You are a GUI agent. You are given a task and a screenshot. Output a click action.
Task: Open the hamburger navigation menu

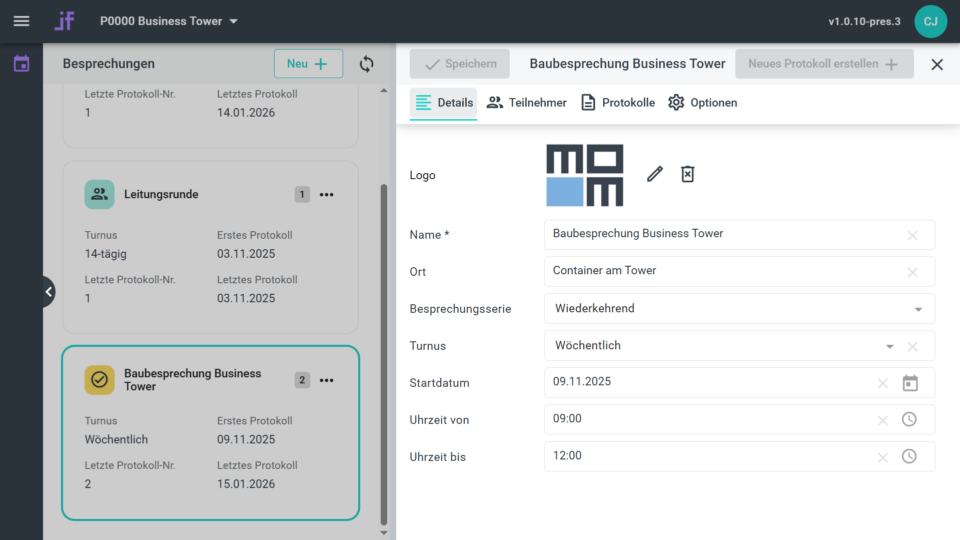pyautogui.click(x=21, y=21)
